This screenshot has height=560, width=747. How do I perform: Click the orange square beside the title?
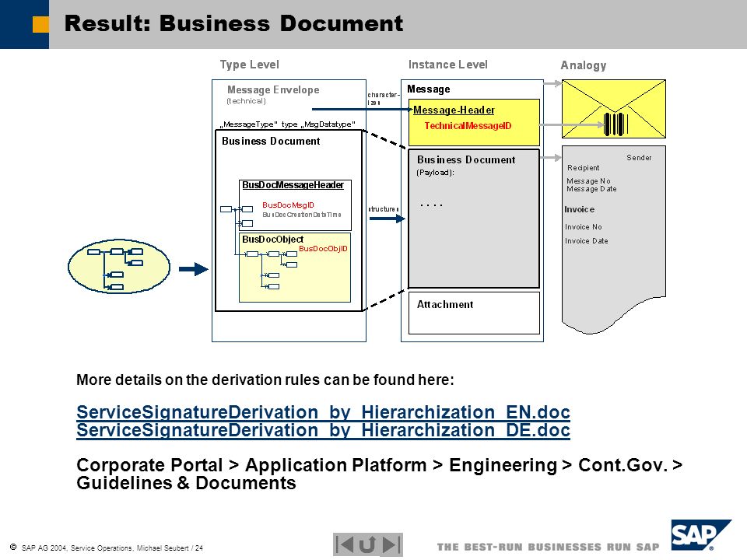click(40, 25)
